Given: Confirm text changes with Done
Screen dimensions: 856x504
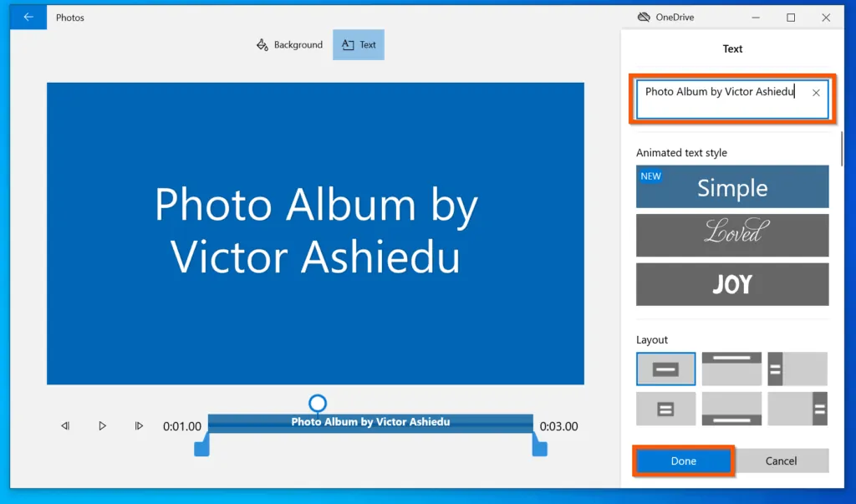Looking at the screenshot, I should [x=683, y=461].
